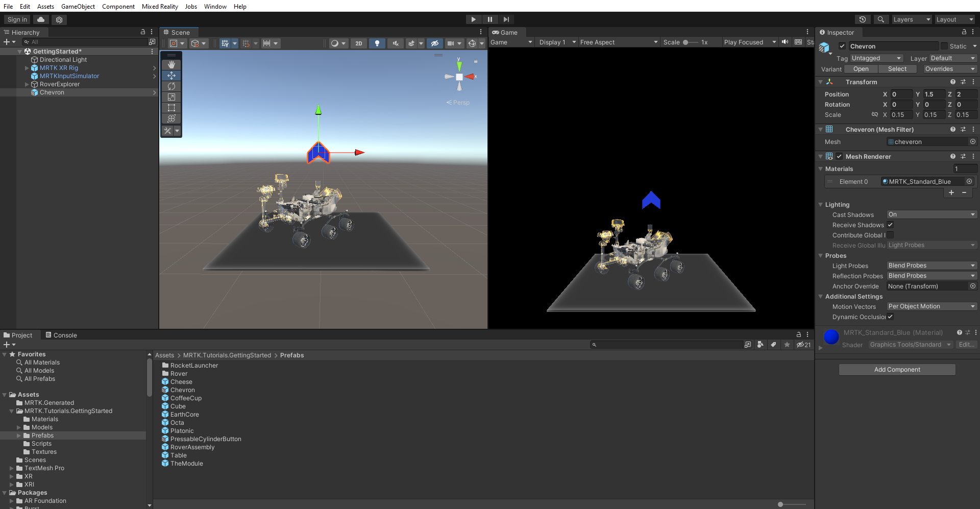This screenshot has height=509, width=980.
Task: Toggle Receive Shadows checkbox
Action: (x=890, y=225)
